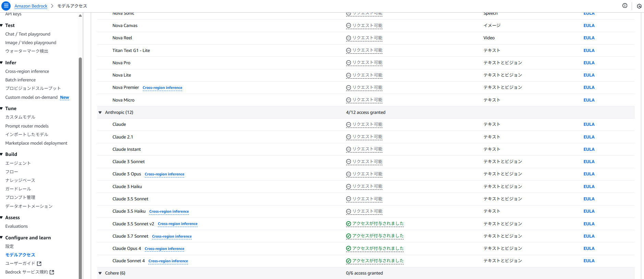This screenshot has height=279, width=644.
Task: Click the "0/6 access granted" text
Action: 364,273
